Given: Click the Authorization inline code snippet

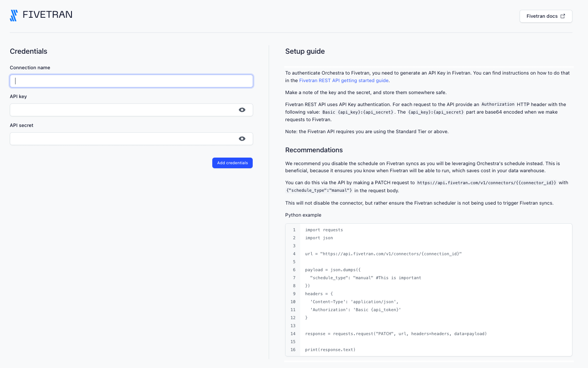Looking at the screenshot, I should [498, 104].
